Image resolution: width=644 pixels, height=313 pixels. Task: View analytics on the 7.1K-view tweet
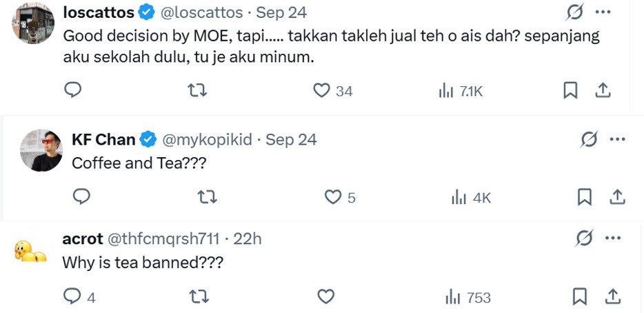click(446, 90)
